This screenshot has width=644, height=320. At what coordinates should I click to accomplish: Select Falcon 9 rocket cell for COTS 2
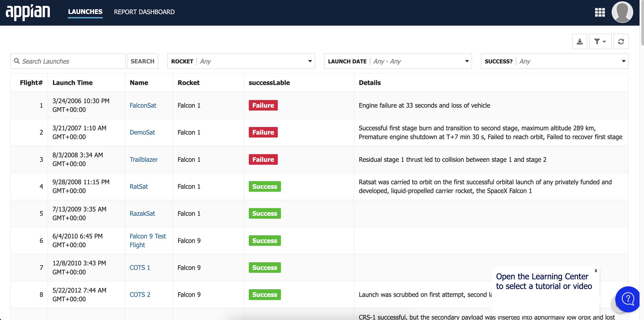tap(189, 294)
